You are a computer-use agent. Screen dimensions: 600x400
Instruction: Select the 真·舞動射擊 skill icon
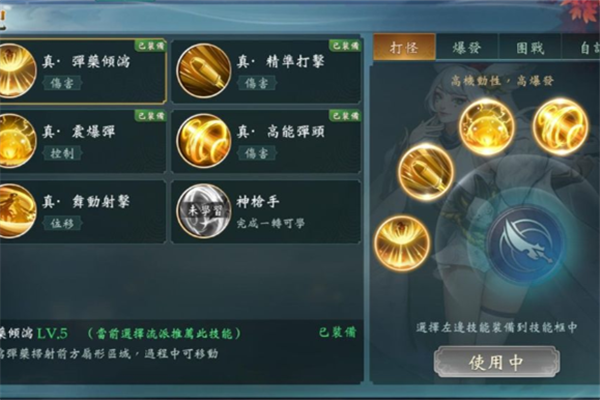click(17, 211)
